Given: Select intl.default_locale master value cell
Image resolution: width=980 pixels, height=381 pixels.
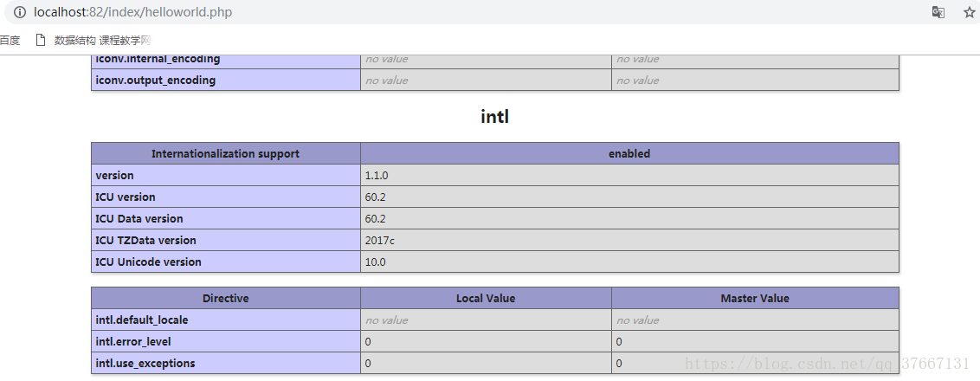Looking at the screenshot, I should tap(755, 320).
